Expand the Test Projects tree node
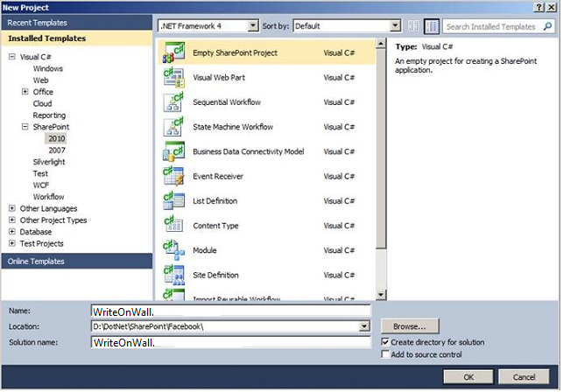The image size is (563, 392). 12,243
